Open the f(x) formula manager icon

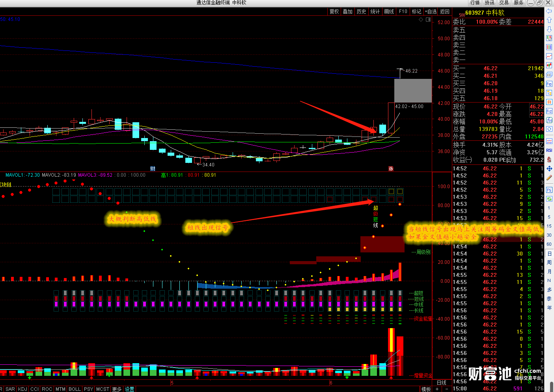click(549, 120)
